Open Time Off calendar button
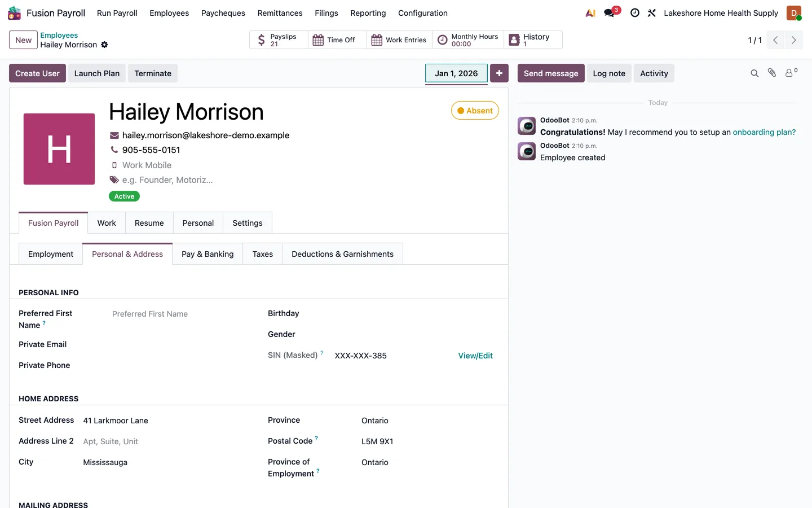This screenshot has height=508, width=812. [x=337, y=40]
